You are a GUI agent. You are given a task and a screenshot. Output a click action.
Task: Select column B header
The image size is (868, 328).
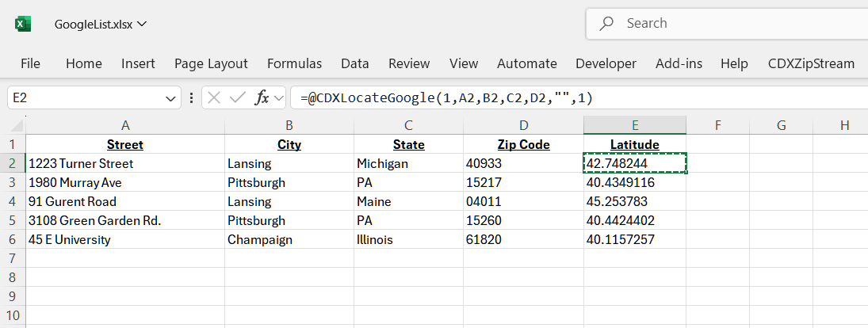tap(289, 125)
